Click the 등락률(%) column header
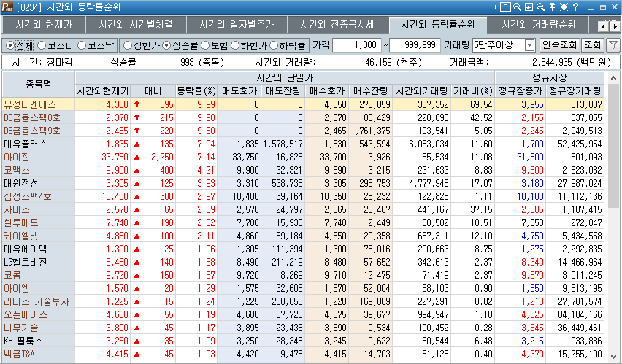622x364 pixels. tap(196, 90)
